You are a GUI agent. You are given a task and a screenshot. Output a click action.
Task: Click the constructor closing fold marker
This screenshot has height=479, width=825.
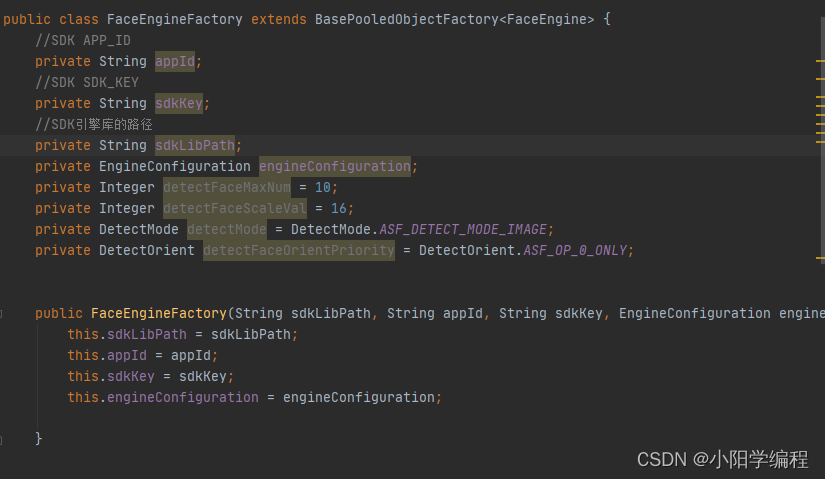[1, 440]
